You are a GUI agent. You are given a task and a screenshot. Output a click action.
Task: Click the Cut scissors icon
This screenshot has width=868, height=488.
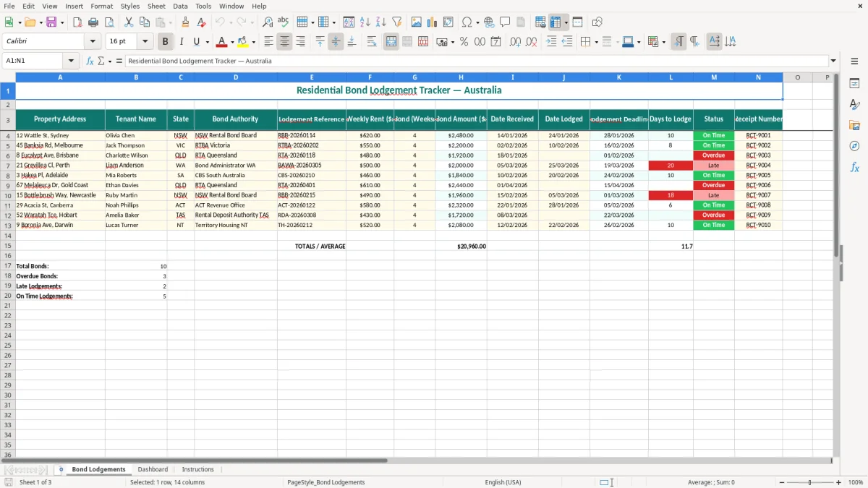pos(129,22)
